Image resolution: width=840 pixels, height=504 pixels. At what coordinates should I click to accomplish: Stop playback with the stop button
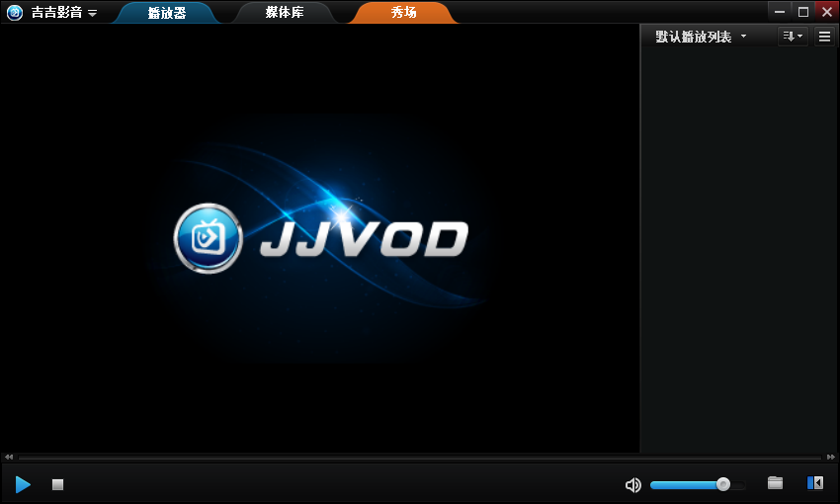click(58, 484)
